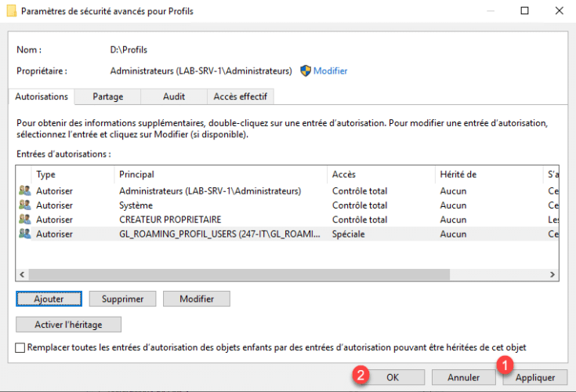The width and height of the screenshot is (576, 392).
Task: Sort by the Accès column header
Action: point(381,174)
